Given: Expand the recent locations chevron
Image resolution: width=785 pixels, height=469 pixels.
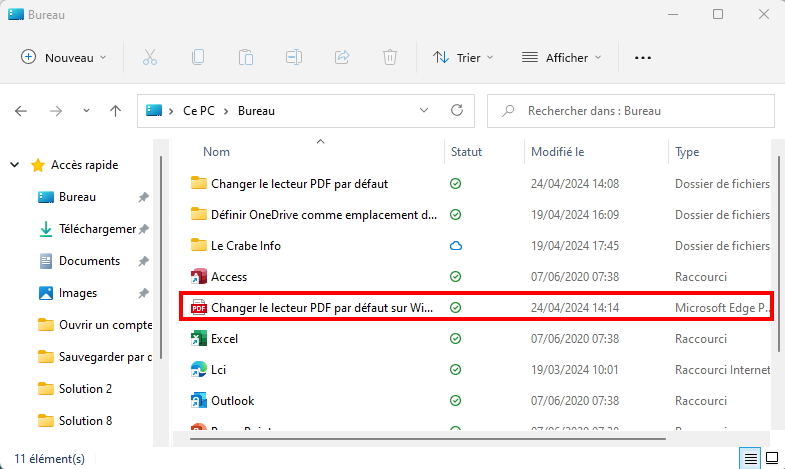Looking at the screenshot, I should tap(86, 111).
